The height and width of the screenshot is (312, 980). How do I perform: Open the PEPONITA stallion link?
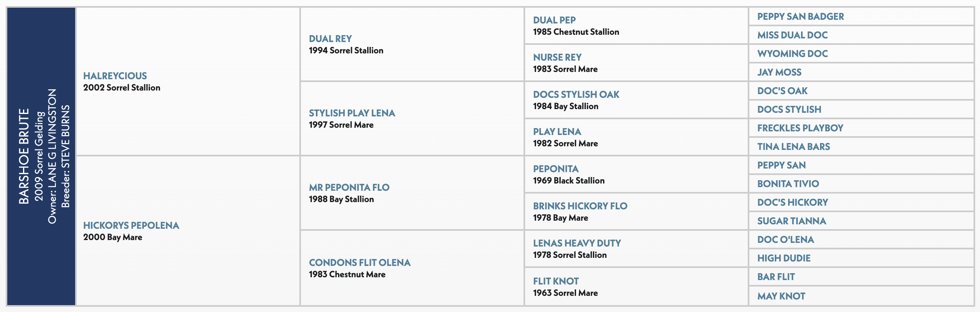(555, 169)
